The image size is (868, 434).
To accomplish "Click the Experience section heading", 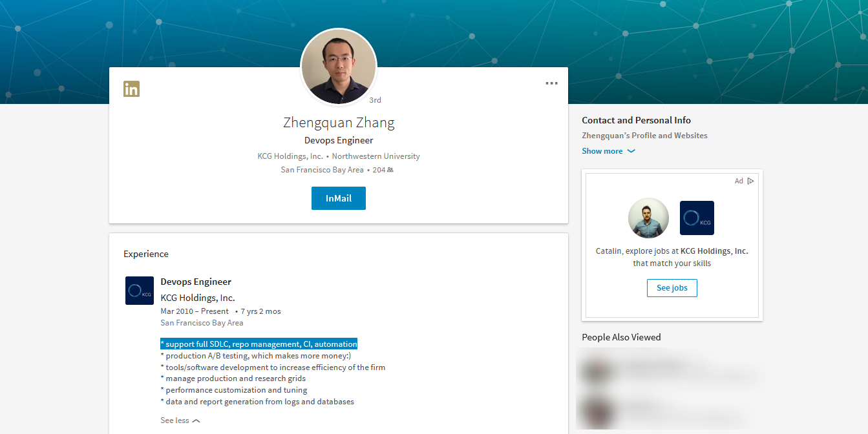I will click(x=146, y=254).
